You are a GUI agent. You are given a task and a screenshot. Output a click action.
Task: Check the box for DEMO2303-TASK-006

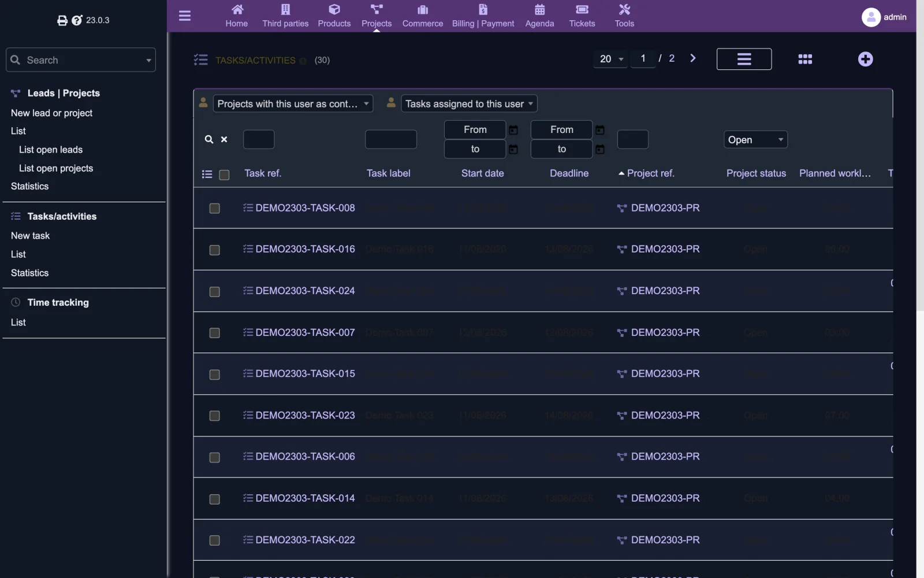click(214, 457)
